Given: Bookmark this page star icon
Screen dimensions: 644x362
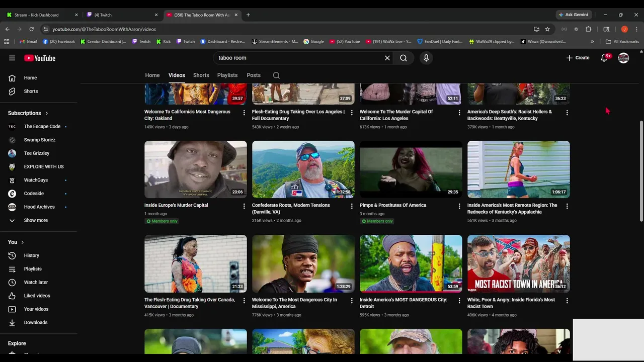Looking at the screenshot, I should tap(547, 29).
